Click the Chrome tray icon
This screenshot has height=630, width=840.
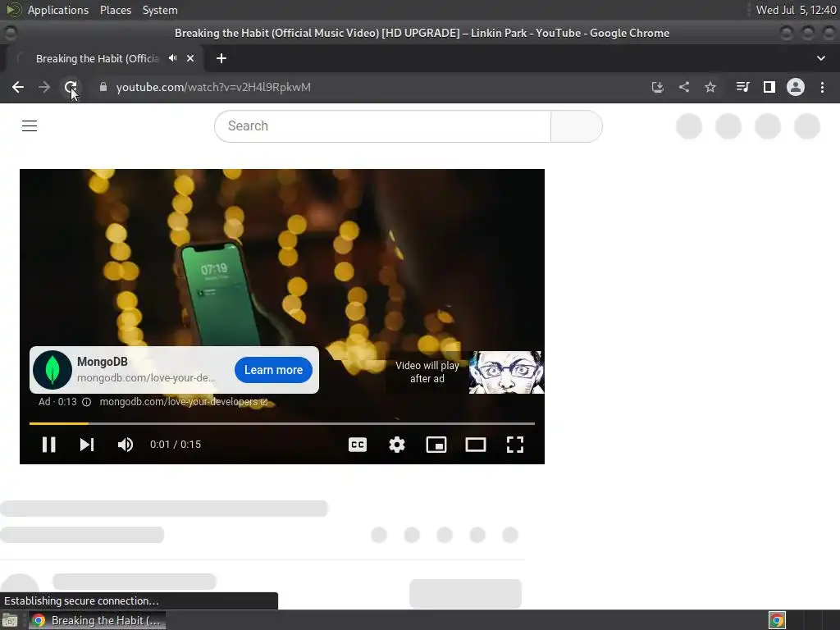pos(777,620)
